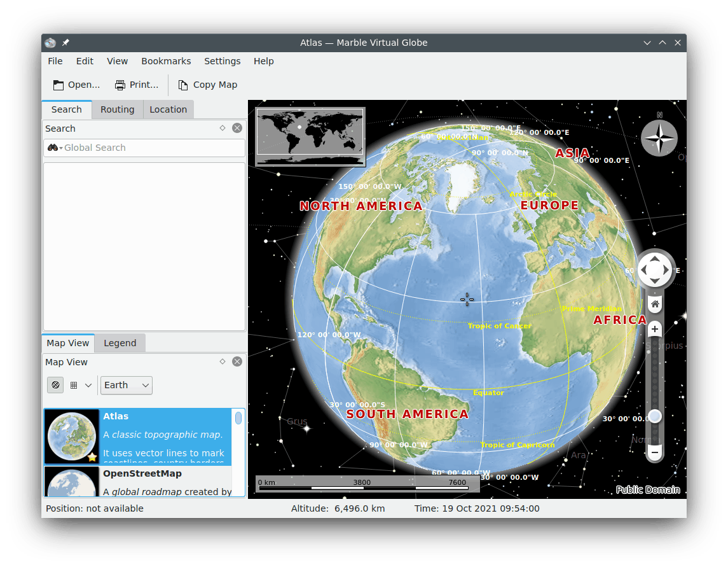The image size is (728, 567).
Task: Click the Print printer icon
Action: [x=120, y=85]
